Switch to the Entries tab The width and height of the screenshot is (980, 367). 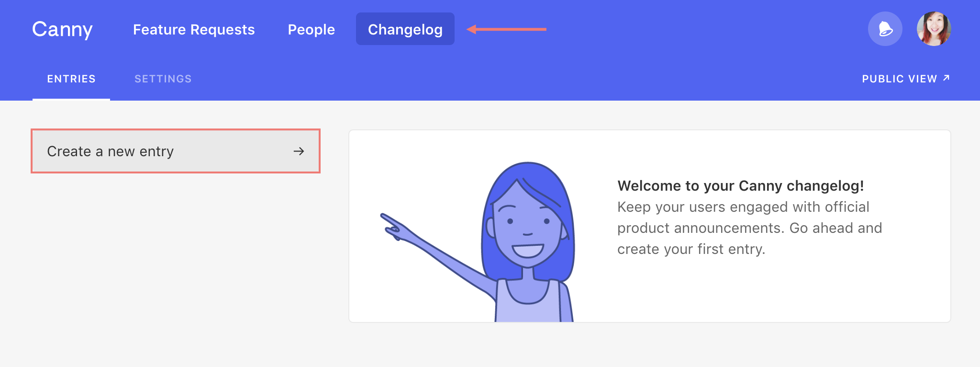[x=71, y=79]
